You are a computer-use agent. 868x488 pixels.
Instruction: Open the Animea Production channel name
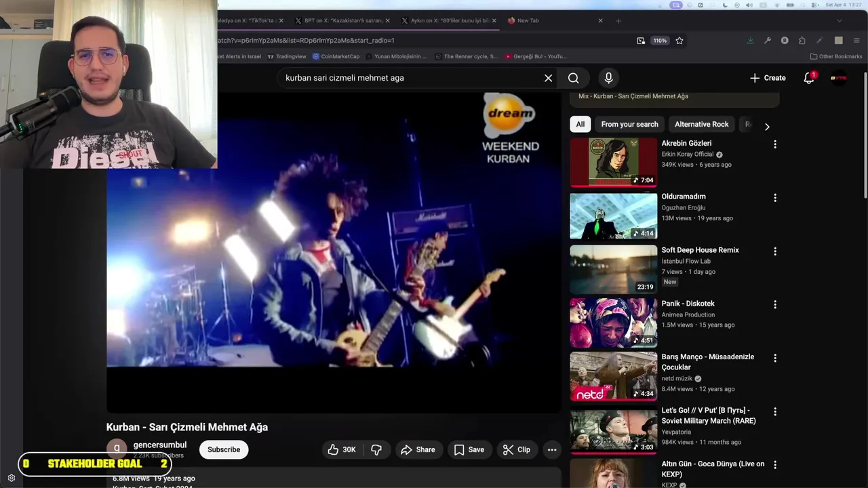tap(688, 314)
